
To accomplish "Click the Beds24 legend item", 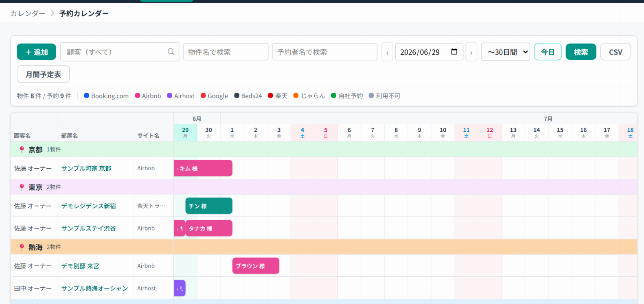I will click(248, 96).
